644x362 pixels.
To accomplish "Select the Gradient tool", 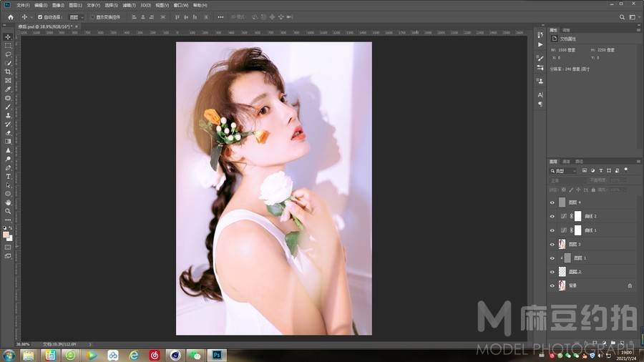I will (8, 141).
